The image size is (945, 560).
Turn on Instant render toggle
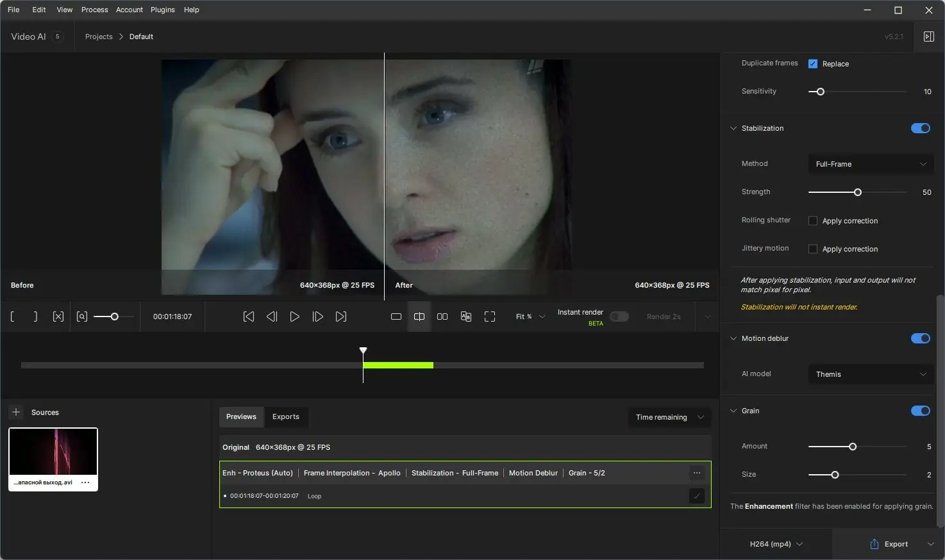(619, 317)
